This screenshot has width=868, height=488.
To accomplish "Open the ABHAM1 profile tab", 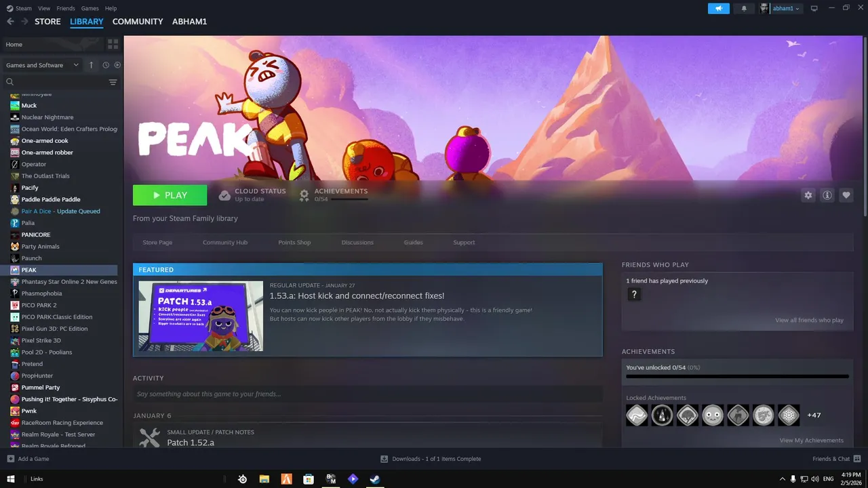I will tap(190, 22).
